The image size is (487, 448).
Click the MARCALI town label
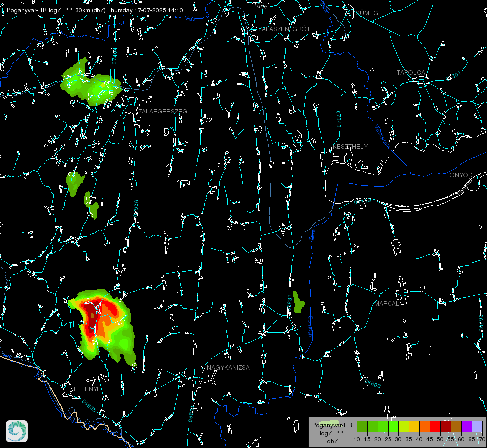[388, 304]
